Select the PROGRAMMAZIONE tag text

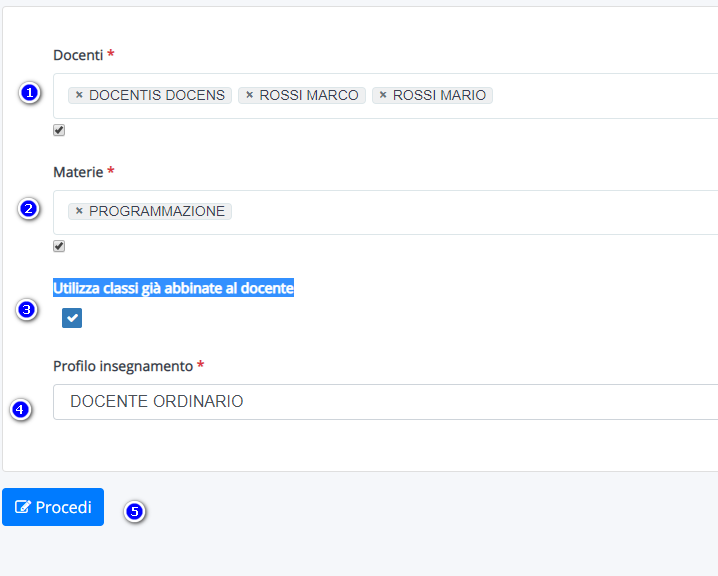157,211
